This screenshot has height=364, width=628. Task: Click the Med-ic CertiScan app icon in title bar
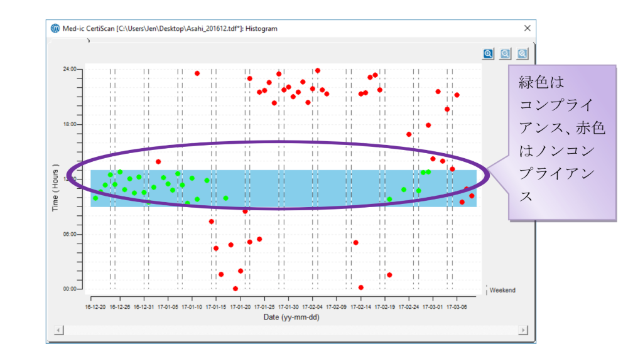54,28
